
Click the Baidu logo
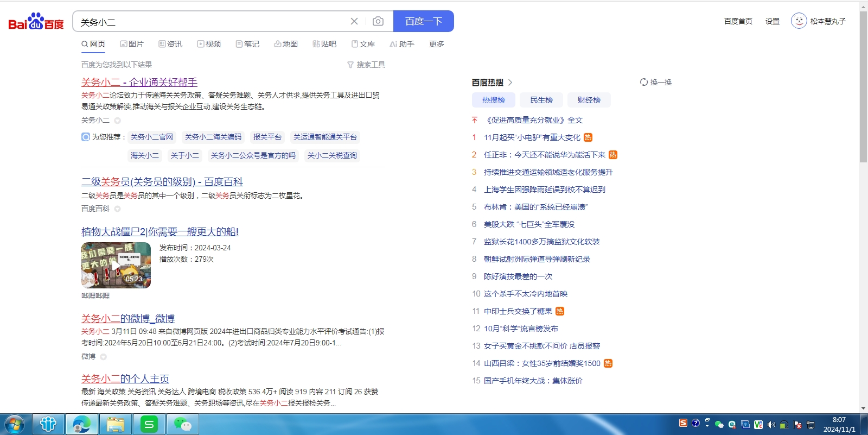click(36, 22)
